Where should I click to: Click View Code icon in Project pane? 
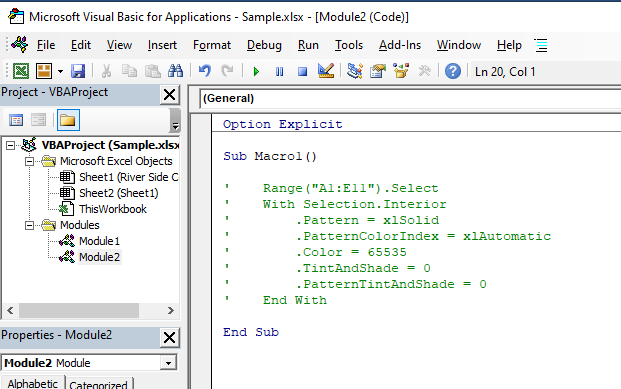point(16,120)
